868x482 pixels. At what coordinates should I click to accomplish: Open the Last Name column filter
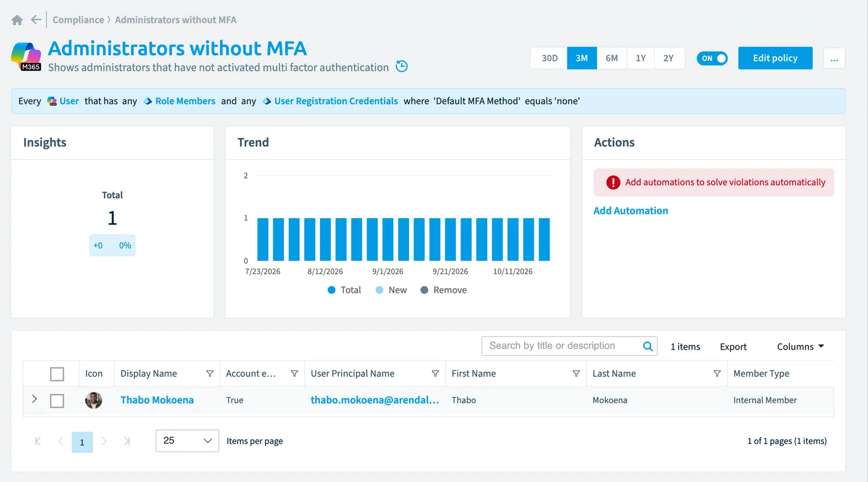717,373
